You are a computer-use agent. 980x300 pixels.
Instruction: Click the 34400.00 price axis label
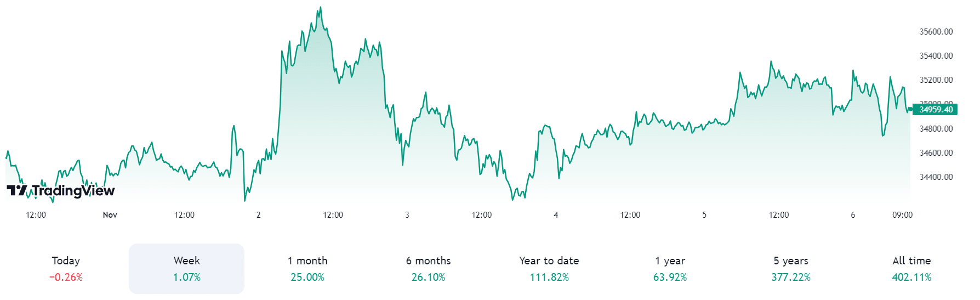936,177
